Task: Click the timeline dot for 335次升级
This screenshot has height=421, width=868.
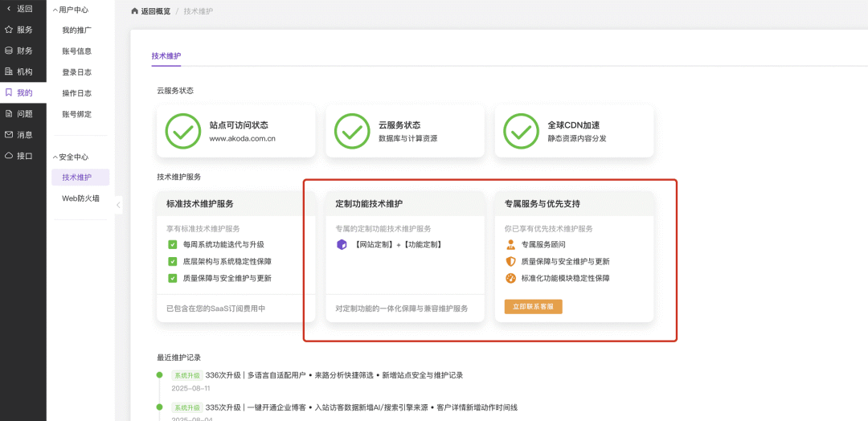Action: tap(159, 407)
